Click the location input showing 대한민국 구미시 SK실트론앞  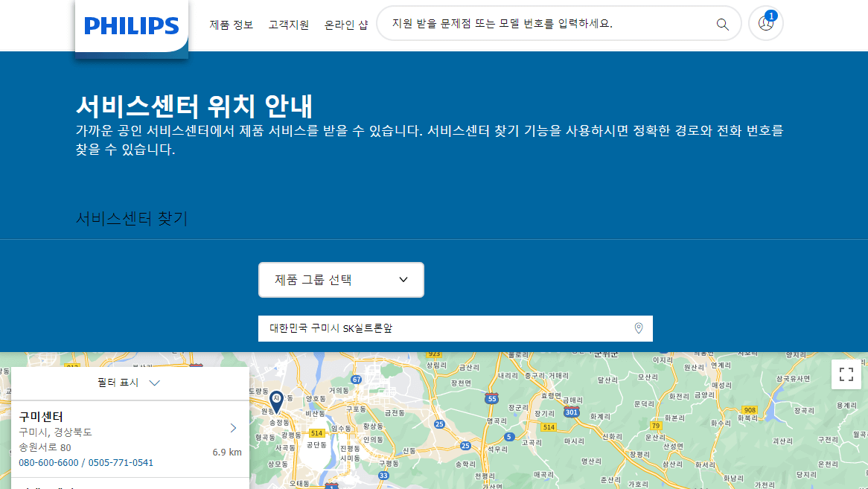click(447, 328)
